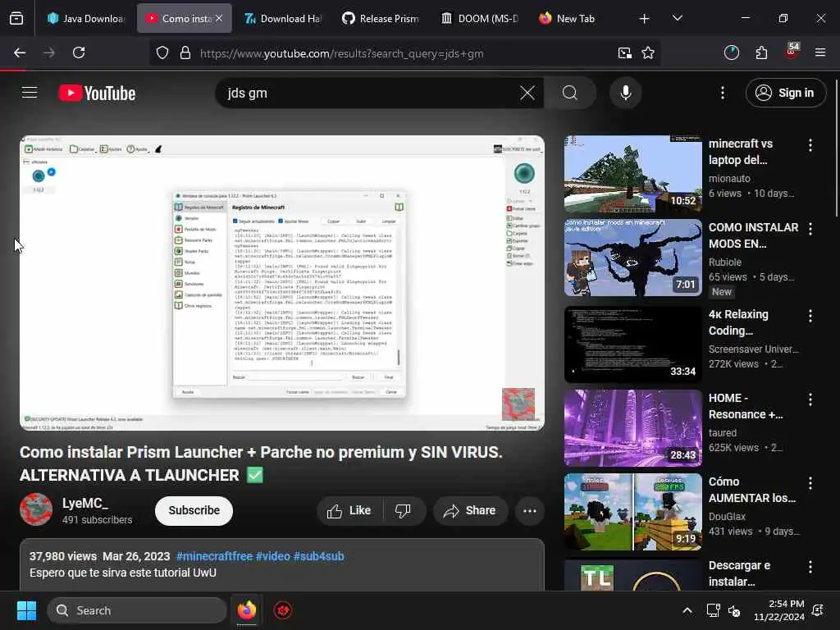Go to the YouTube home logo
The width and height of the screenshot is (840, 630).
[97, 94]
